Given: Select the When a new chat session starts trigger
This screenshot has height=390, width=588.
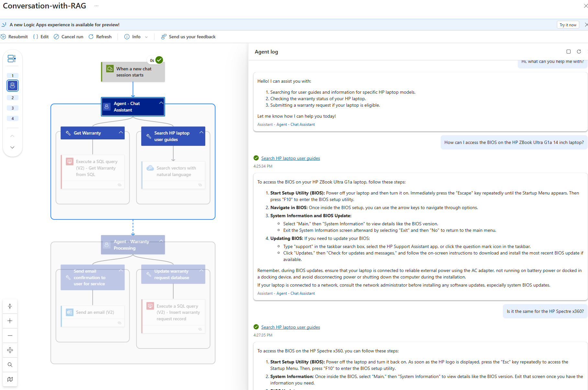Looking at the screenshot, I should coord(133,72).
